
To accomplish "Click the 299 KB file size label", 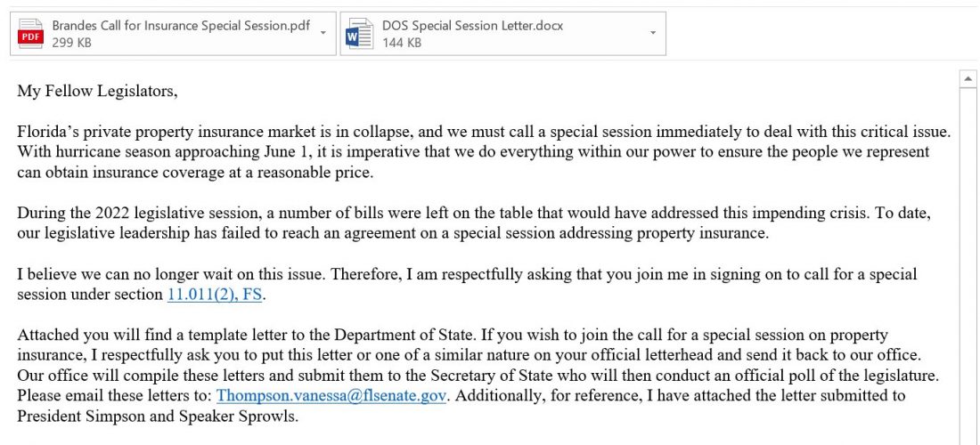I will pyautogui.click(x=72, y=42).
